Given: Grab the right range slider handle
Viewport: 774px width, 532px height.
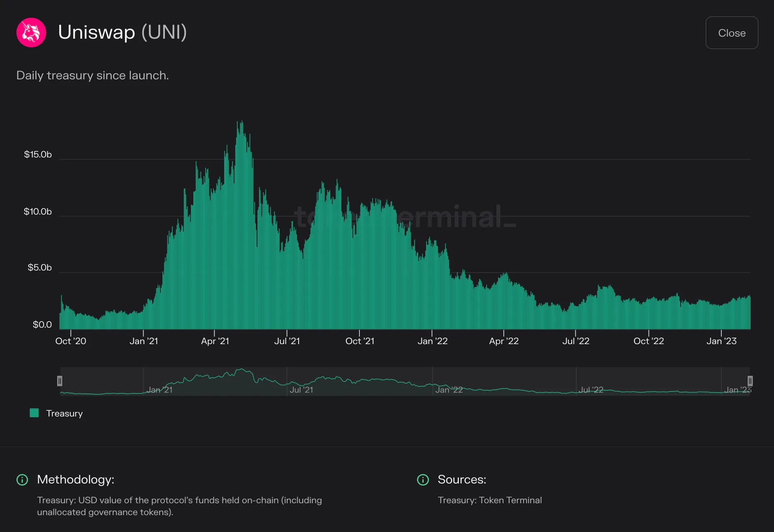Looking at the screenshot, I should [750, 381].
